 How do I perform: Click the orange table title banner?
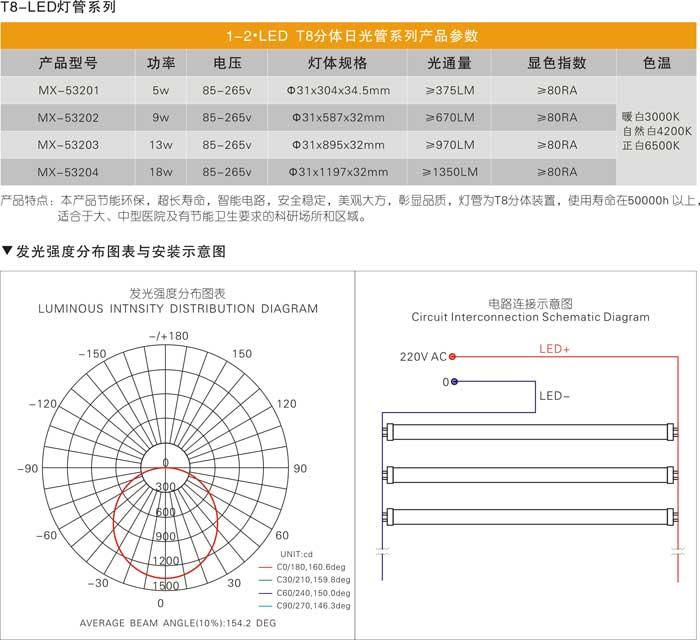(349, 36)
